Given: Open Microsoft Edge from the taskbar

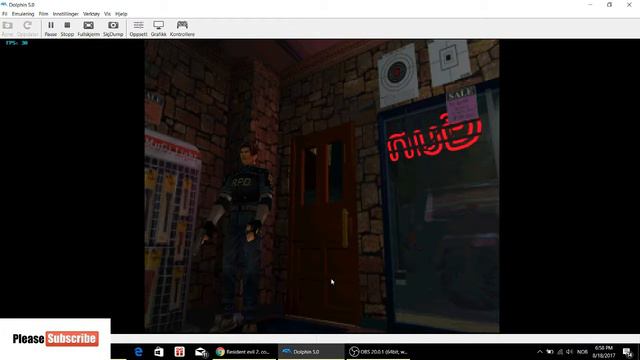Looking at the screenshot, I should coord(138,352).
